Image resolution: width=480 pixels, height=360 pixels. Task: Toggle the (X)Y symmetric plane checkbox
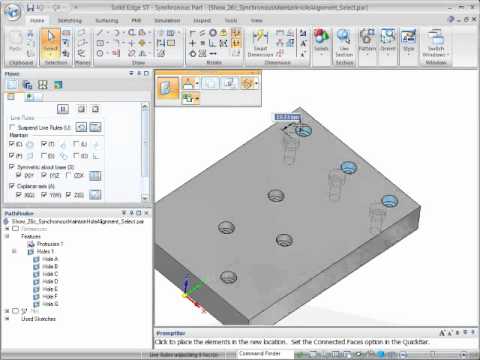[19, 175]
